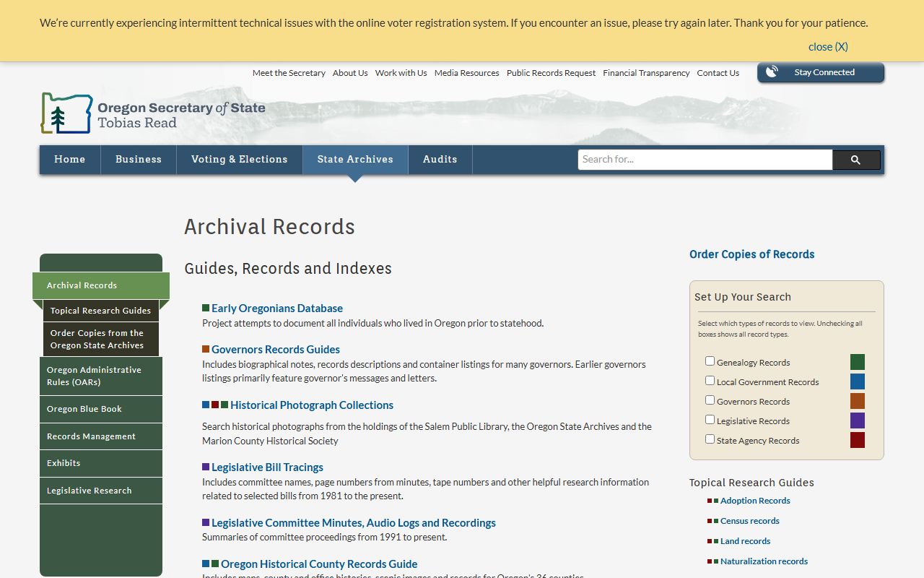
Task: Go to Voting & Elections tab
Action: (240, 160)
